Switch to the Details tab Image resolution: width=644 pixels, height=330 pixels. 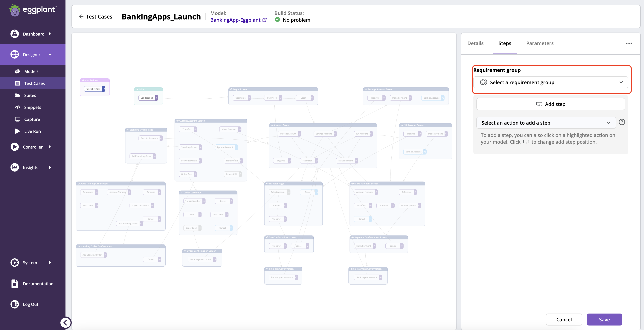(x=476, y=43)
